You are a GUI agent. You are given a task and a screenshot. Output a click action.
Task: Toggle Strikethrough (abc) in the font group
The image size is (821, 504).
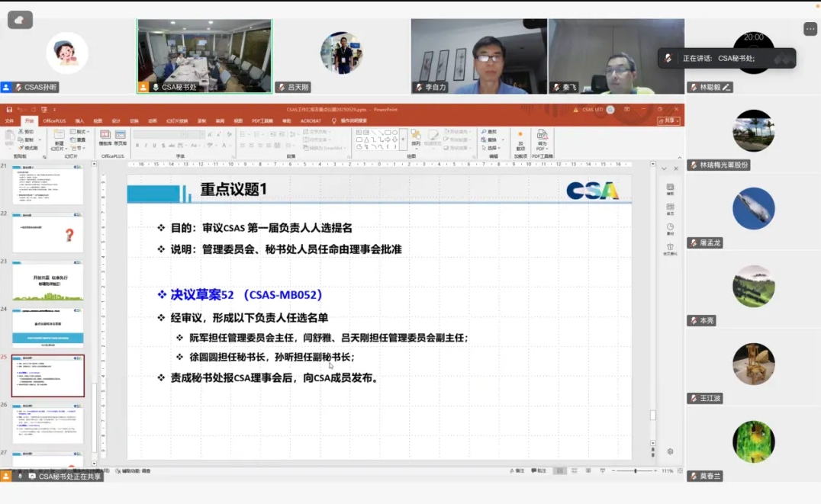[172, 146]
